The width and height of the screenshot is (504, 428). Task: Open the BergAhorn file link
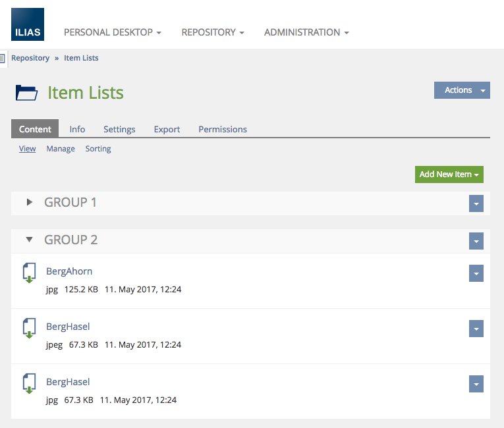coord(69,271)
